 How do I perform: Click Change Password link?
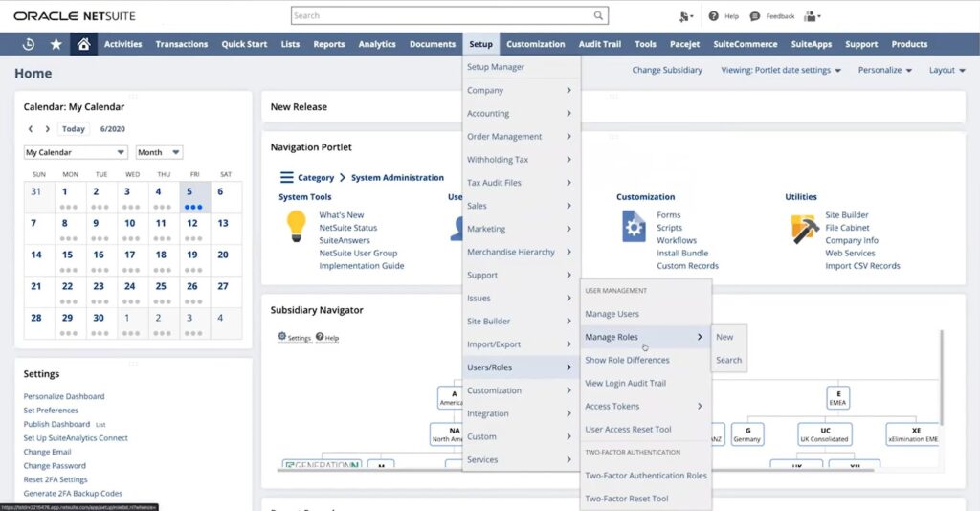click(55, 465)
